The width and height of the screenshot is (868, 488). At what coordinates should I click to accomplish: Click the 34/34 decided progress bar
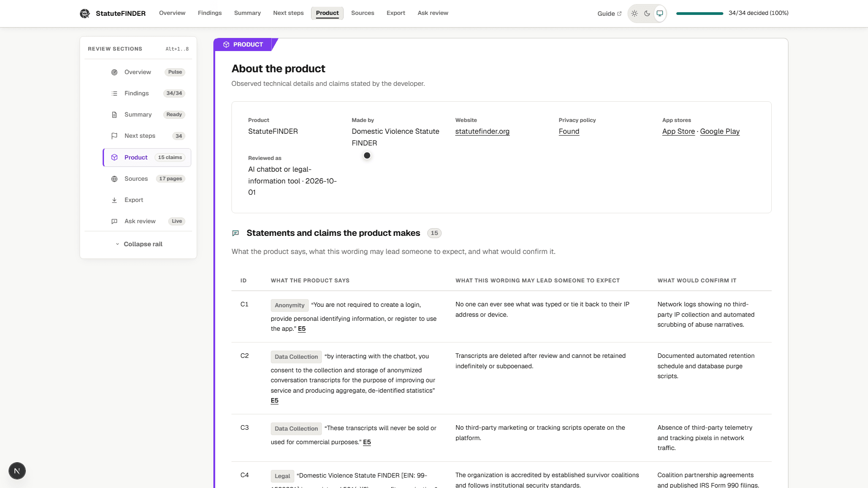click(699, 14)
